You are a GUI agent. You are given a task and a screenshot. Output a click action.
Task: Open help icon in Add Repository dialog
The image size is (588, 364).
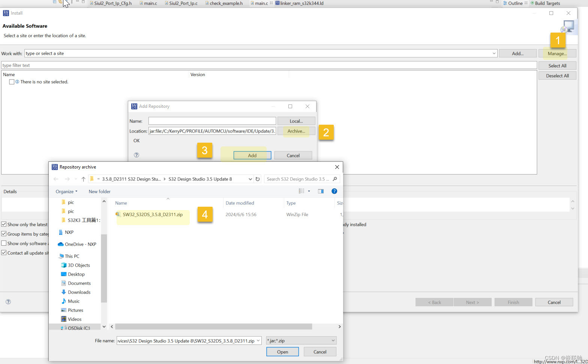coord(136,155)
